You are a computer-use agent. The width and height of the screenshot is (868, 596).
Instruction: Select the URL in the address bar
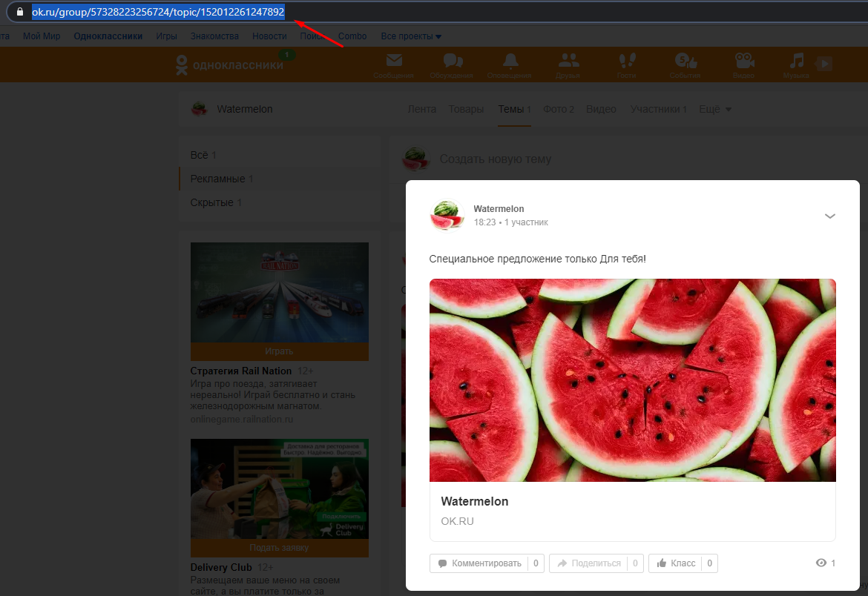(x=158, y=12)
